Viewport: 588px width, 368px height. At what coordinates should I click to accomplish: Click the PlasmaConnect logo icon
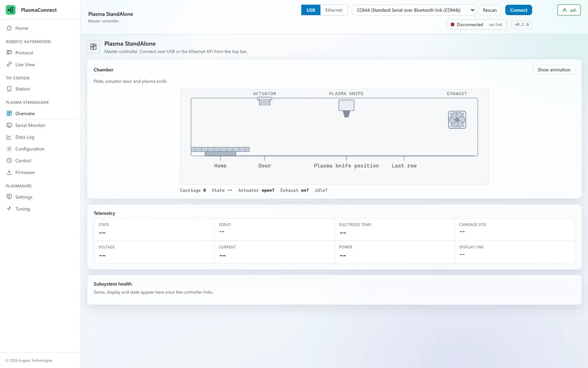pyautogui.click(x=11, y=10)
